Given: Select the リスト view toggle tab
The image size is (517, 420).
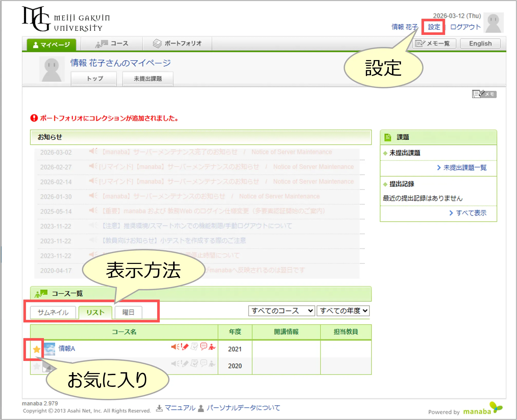Looking at the screenshot, I should [95, 312].
